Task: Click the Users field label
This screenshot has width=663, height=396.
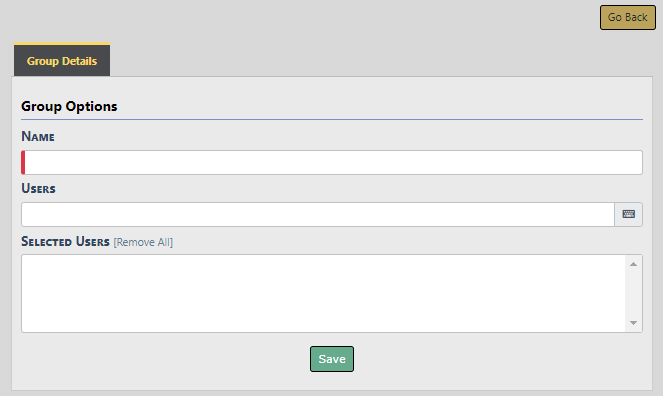Action: [x=38, y=188]
